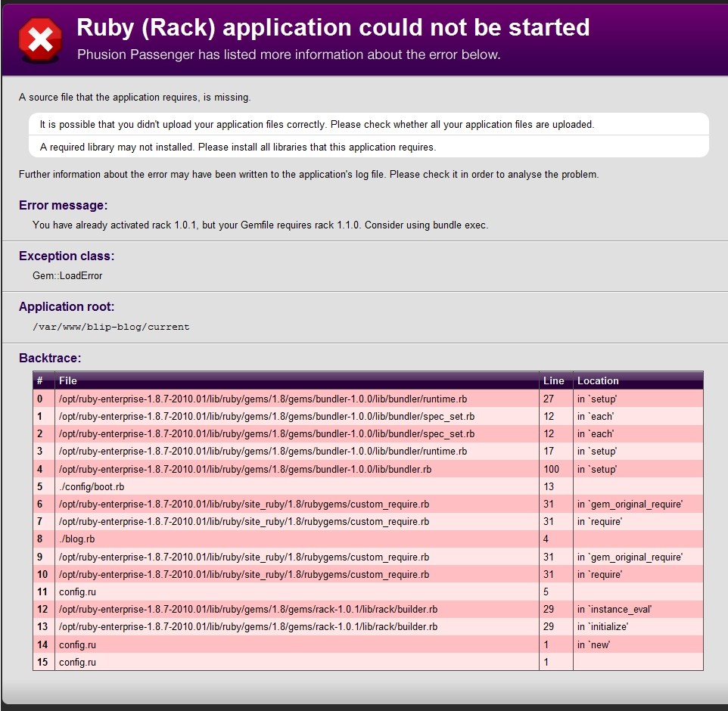Click line number 4 for blog.rb
The height and width of the screenshot is (711, 728).
[x=546, y=539]
